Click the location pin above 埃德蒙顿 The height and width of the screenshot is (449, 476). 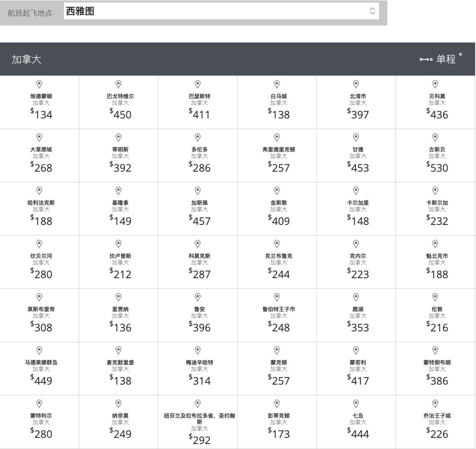pos(39,84)
